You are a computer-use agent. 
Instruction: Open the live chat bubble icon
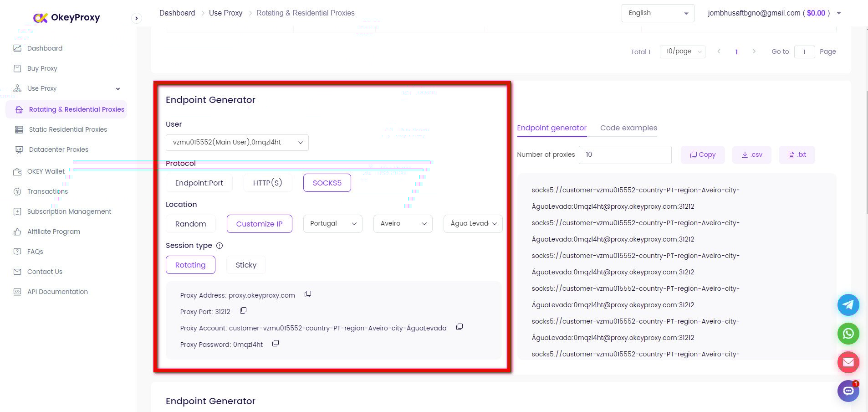pos(848,391)
